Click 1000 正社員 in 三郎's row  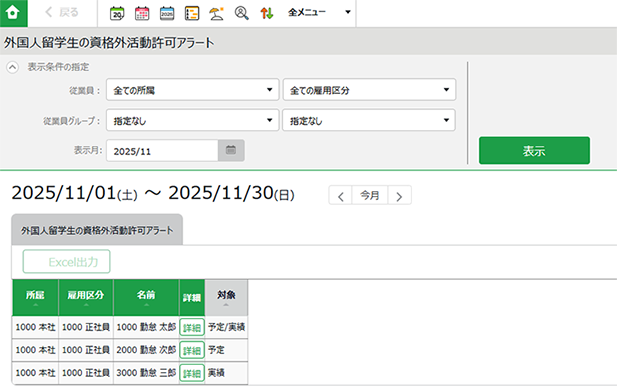click(x=86, y=373)
